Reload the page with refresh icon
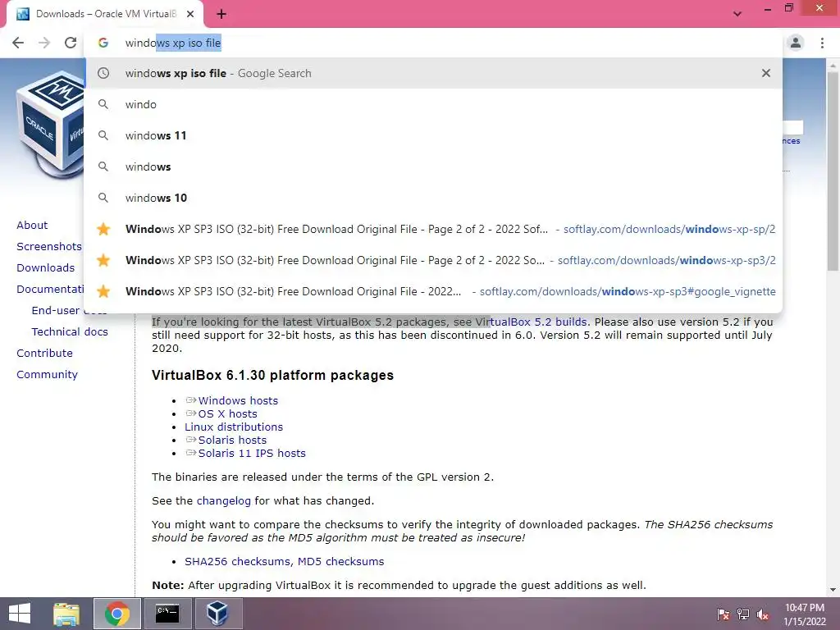The image size is (840, 630). (x=71, y=43)
